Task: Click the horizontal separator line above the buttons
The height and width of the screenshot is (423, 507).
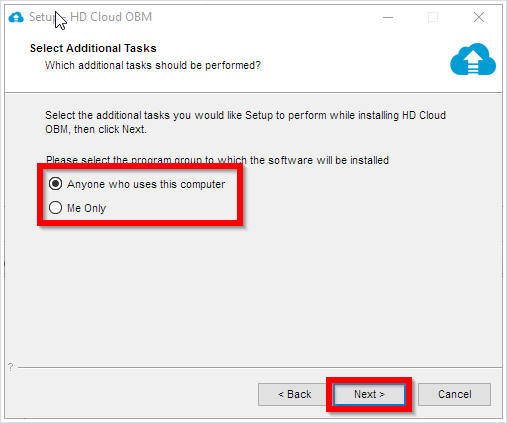Action: [260, 367]
